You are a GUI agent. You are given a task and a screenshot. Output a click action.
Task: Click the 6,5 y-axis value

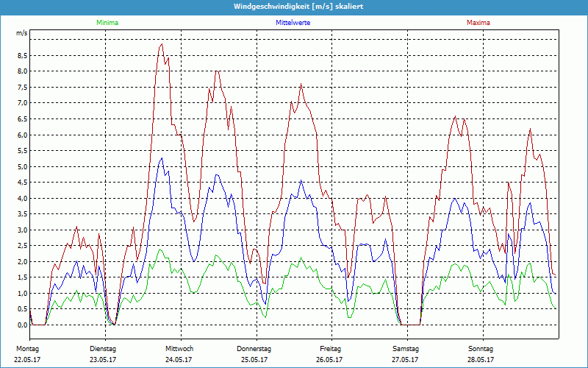point(23,119)
